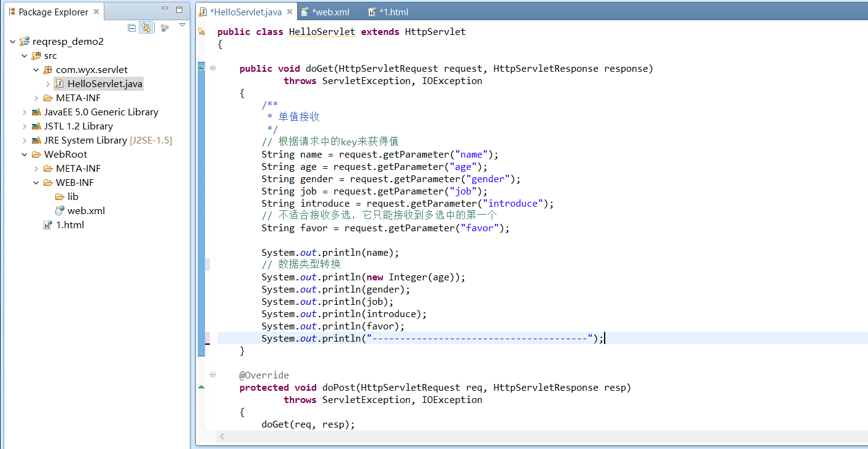This screenshot has height=449, width=868.
Task: Click the override marker beside doPost
Action: coord(201,387)
